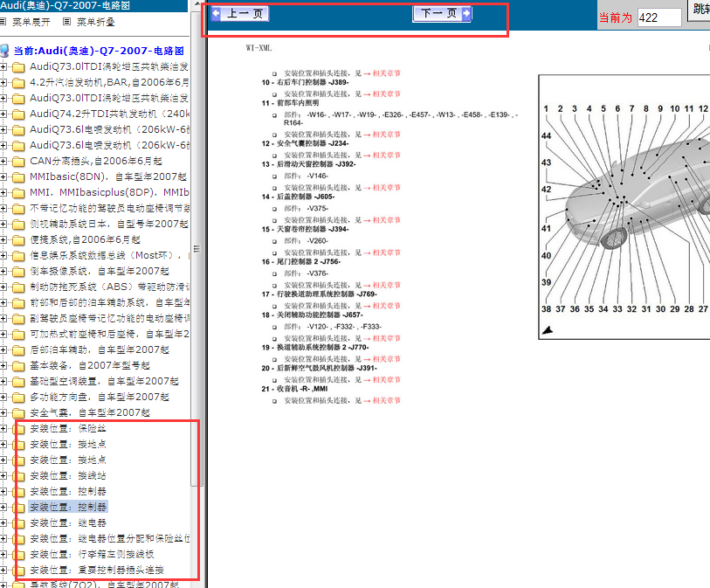This screenshot has width=710, height=588.
Task: Click the right arrow icon on 下一页
Action: [x=466, y=14]
